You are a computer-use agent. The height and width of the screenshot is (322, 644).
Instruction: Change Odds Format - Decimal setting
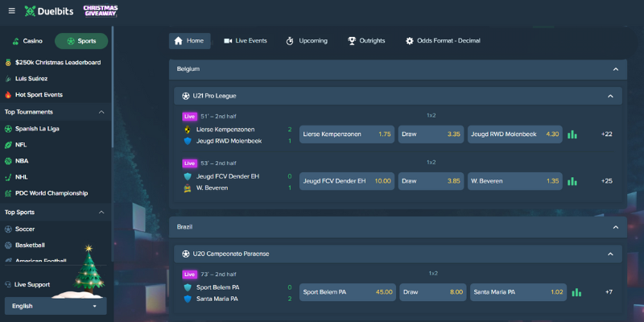(444, 41)
